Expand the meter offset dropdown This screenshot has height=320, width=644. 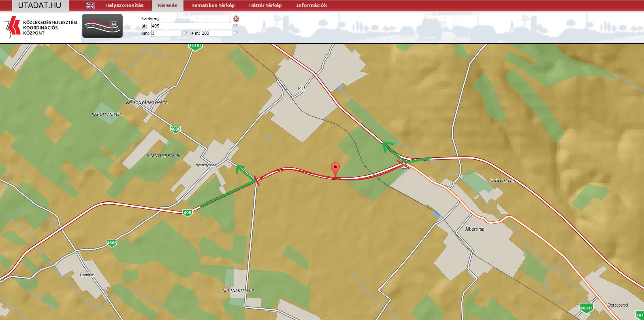click(x=235, y=33)
